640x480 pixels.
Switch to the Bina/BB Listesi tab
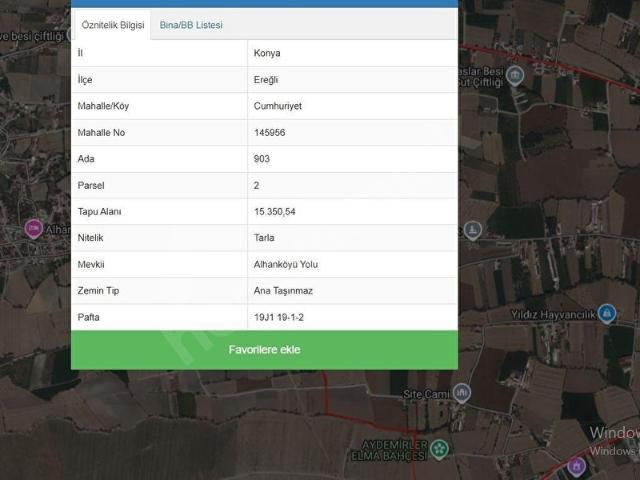[191, 25]
